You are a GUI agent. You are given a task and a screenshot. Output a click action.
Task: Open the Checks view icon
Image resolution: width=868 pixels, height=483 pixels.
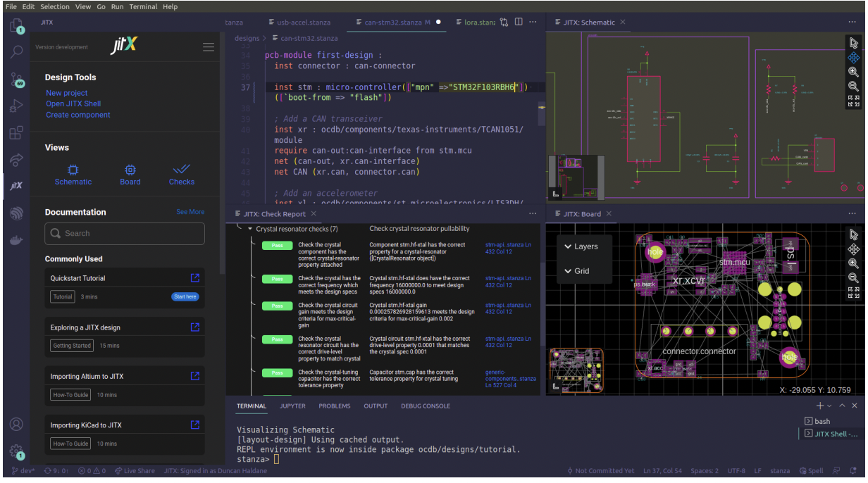(x=181, y=170)
